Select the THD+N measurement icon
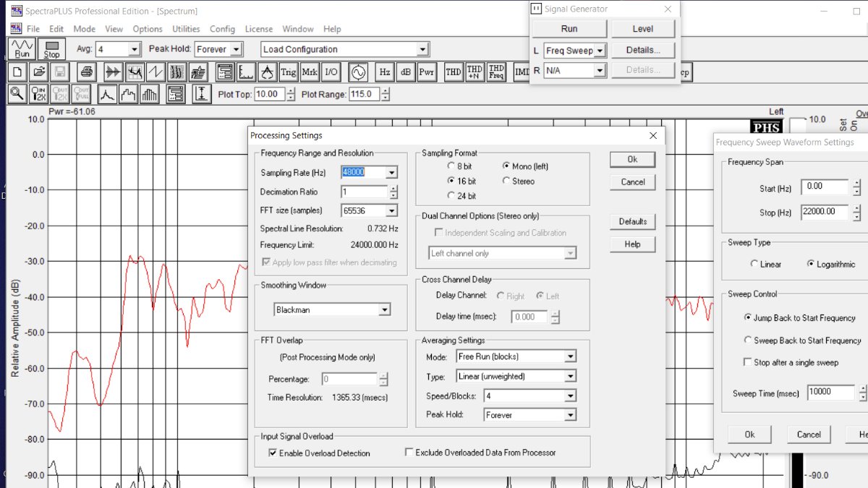Viewport: 868px width, 488px height. click(475, 72)
